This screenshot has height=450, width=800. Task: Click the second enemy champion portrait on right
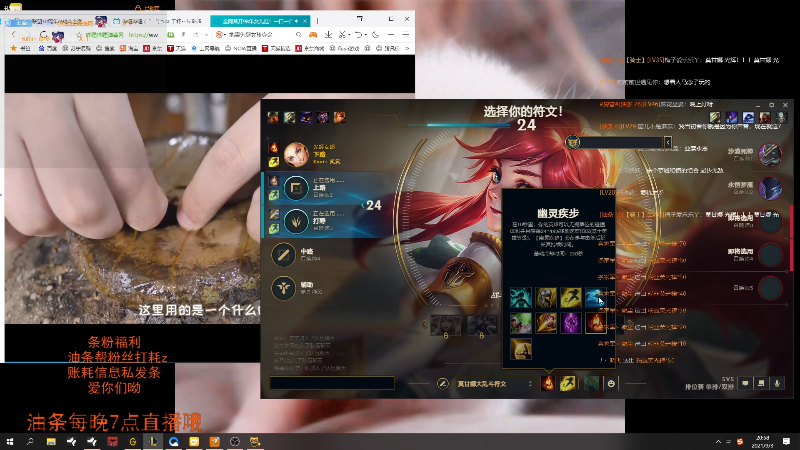point(770,188)
